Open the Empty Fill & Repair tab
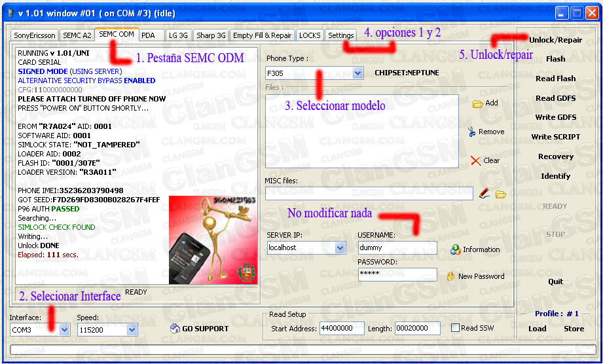This screenshot has height=364, width=603. [263, 35]
